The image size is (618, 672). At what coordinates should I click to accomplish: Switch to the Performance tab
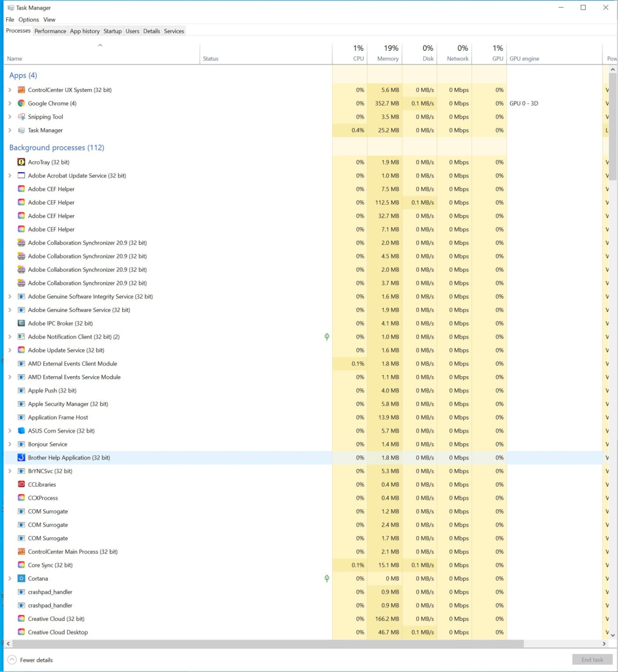pos(50,31)
